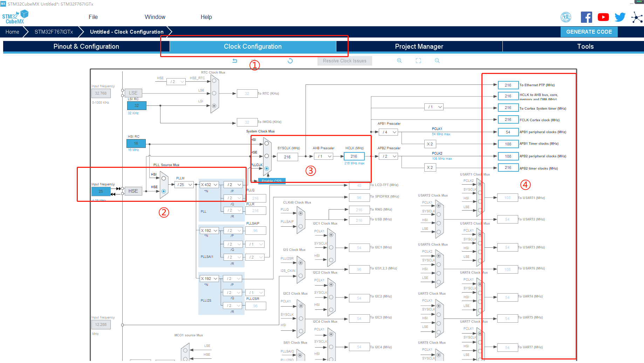This screenshot has height=363, width=644.
Task: Click the SYSCLK (MHz) value box
Action: click(x=287, y=157)
